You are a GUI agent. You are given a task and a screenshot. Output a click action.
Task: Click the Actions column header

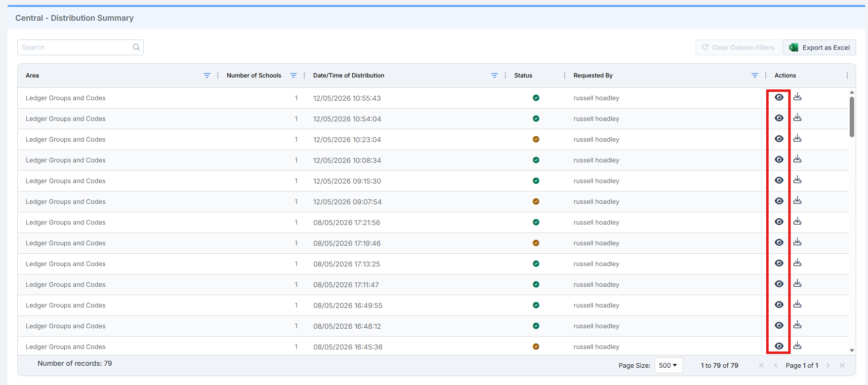pyautogui.click(x=785, y=76)
